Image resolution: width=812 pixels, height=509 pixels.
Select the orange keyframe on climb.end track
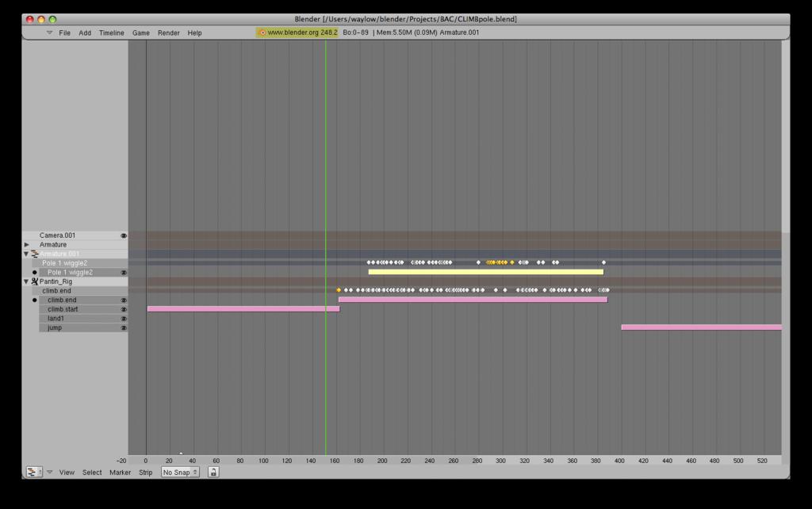[339, 290]
